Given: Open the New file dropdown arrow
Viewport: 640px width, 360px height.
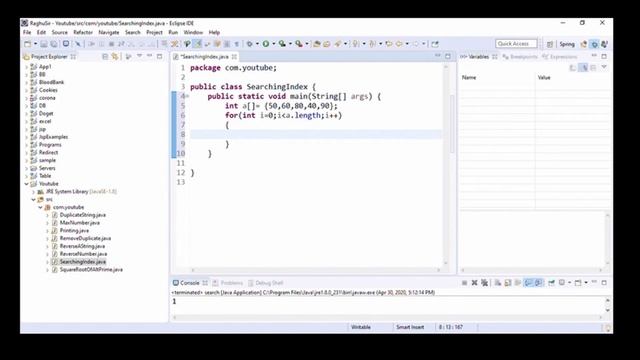Looking at the screenshot, I should [35, 44].
